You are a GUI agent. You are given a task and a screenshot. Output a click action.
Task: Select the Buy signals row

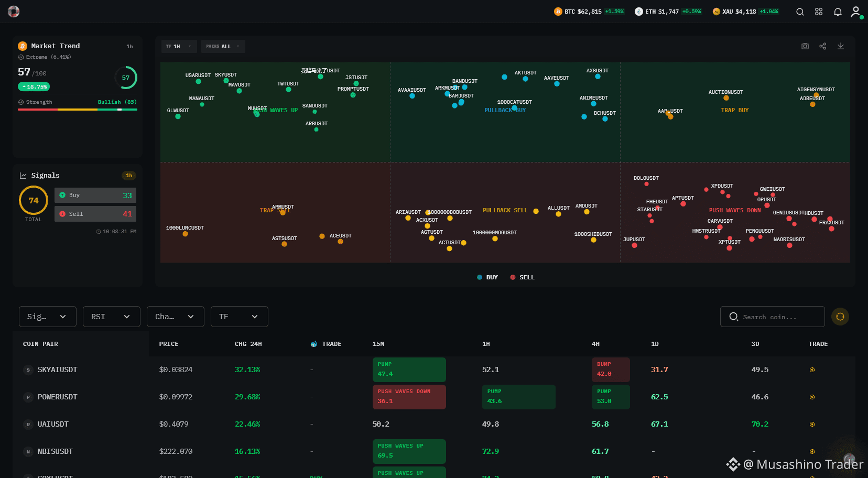(95, 195)
